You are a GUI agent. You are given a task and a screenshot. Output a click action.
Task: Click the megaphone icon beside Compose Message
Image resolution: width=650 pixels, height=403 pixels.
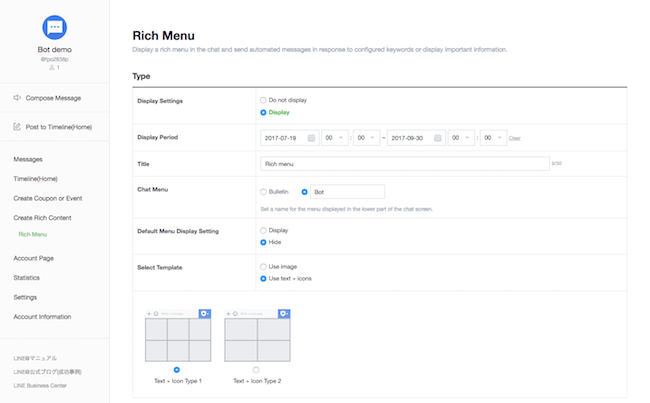pos(17,98)
